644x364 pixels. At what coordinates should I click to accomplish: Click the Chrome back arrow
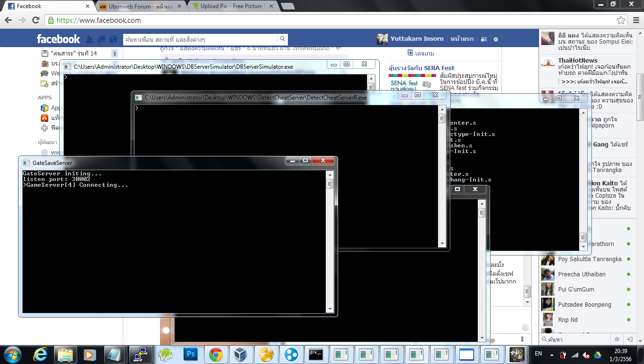coord(9,20)
